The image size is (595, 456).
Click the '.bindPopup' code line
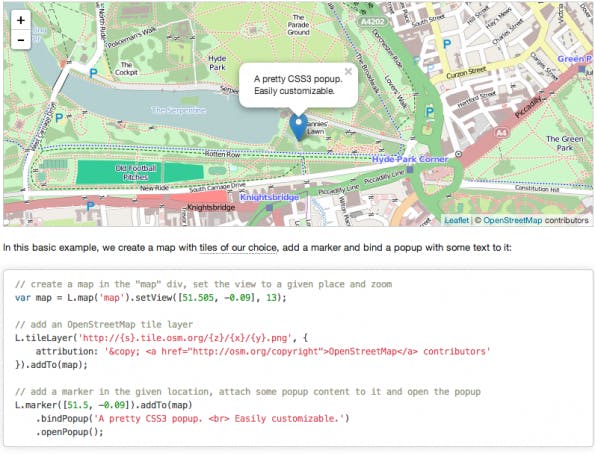pyautogui.click(x=192, y=418)
